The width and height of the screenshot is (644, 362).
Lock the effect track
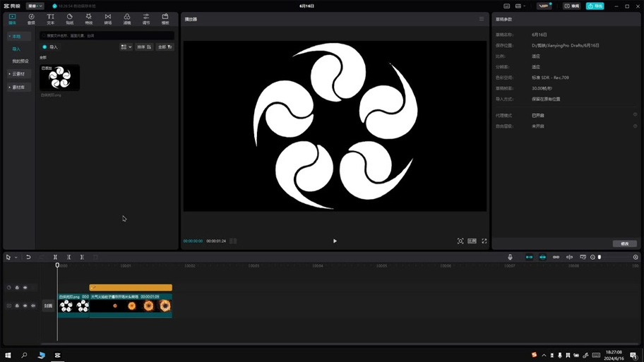pos(17,288)
